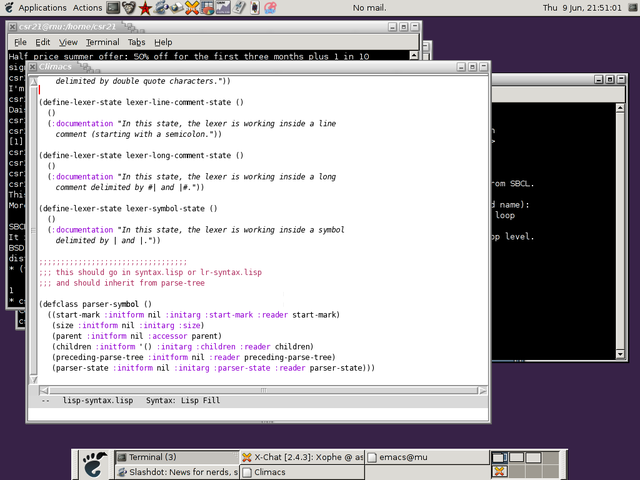
Task: Select the third workspace in the pager
Action: click(533, 458)
